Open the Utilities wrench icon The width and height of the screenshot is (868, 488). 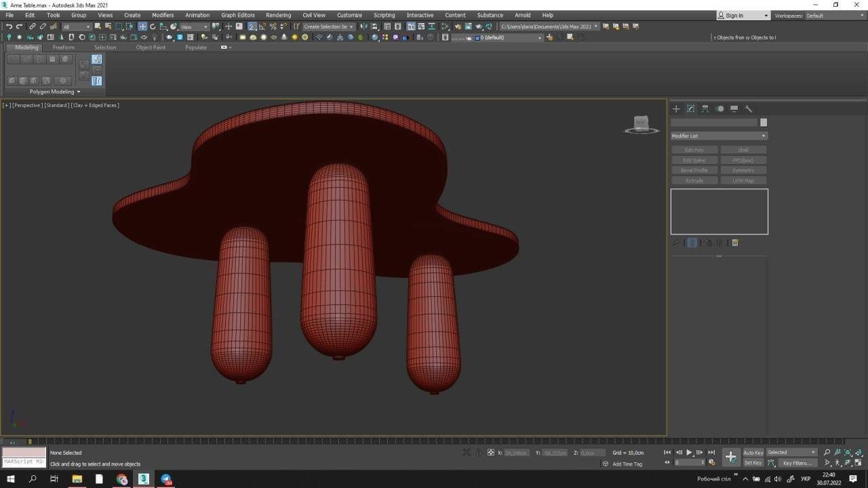pyautogui.click(x=749, y=108)
